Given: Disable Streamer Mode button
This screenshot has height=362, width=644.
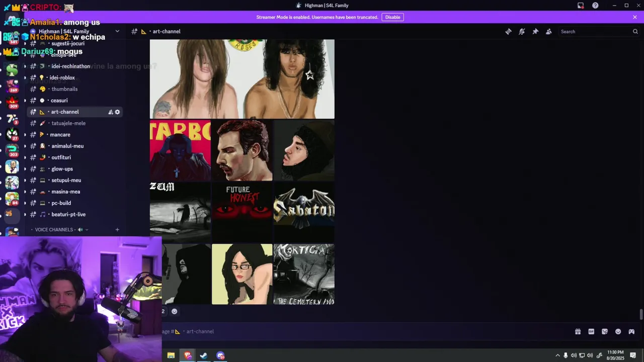Looking at the screenshot, I should point(392,17).
